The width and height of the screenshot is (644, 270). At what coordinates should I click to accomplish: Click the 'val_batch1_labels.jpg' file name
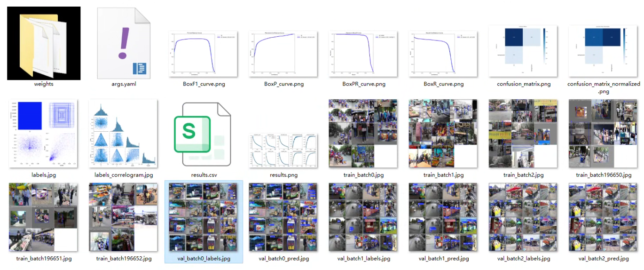(363, 259)
